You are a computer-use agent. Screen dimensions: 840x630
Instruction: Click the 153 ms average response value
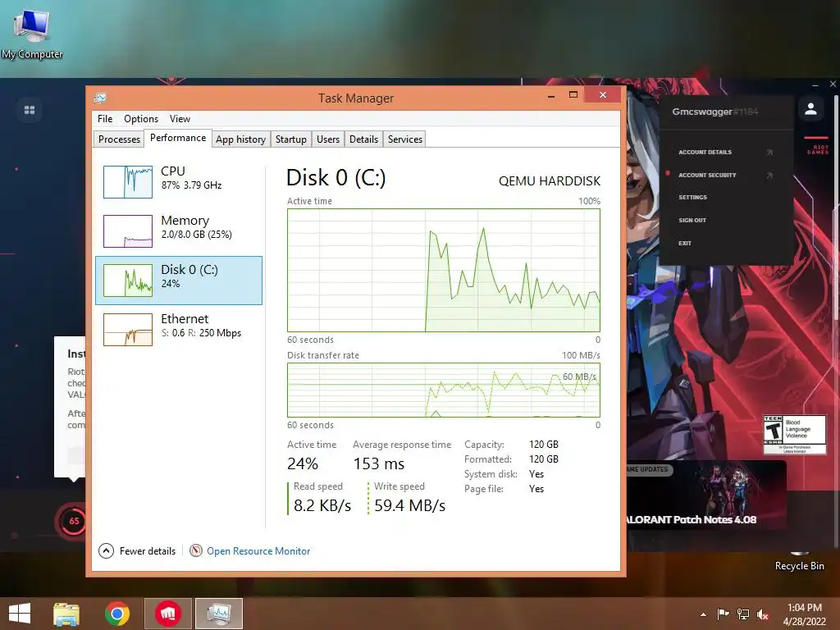coord(379,463)
